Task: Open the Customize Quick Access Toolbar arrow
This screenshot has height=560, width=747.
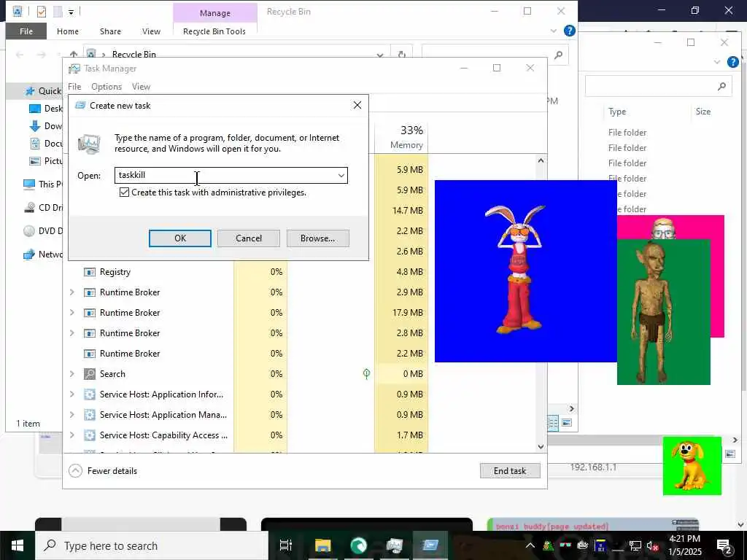Action: point(71,12)
